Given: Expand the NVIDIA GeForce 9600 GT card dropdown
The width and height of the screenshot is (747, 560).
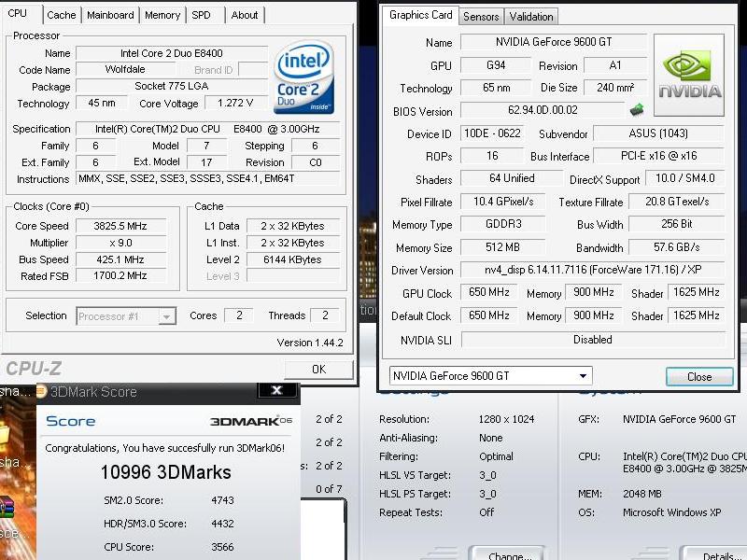Looking at the screenshot, I should (491, 376).
